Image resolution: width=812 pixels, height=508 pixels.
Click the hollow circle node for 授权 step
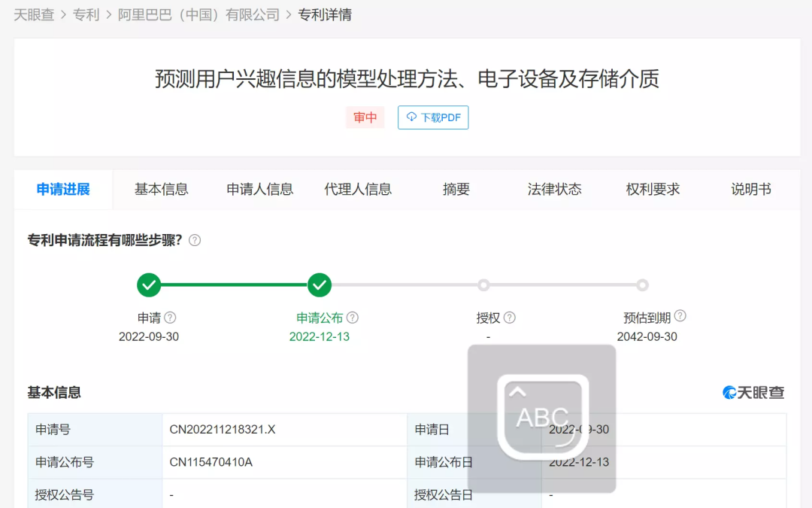483,285
